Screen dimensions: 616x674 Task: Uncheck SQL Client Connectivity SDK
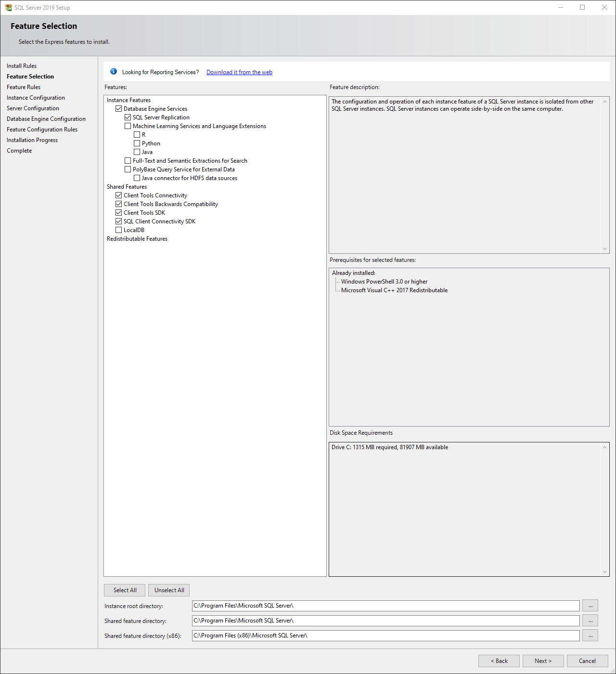point(118,221)
